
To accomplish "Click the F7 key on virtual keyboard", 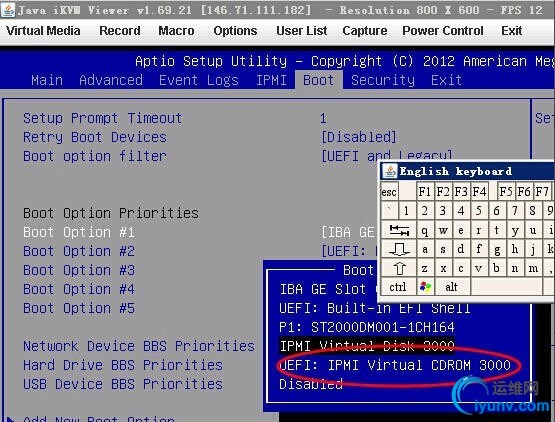I will [x=542, y=192].
